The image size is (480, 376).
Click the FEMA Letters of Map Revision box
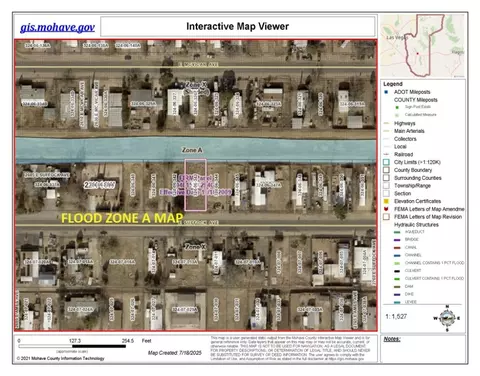(x=386, y=217)
